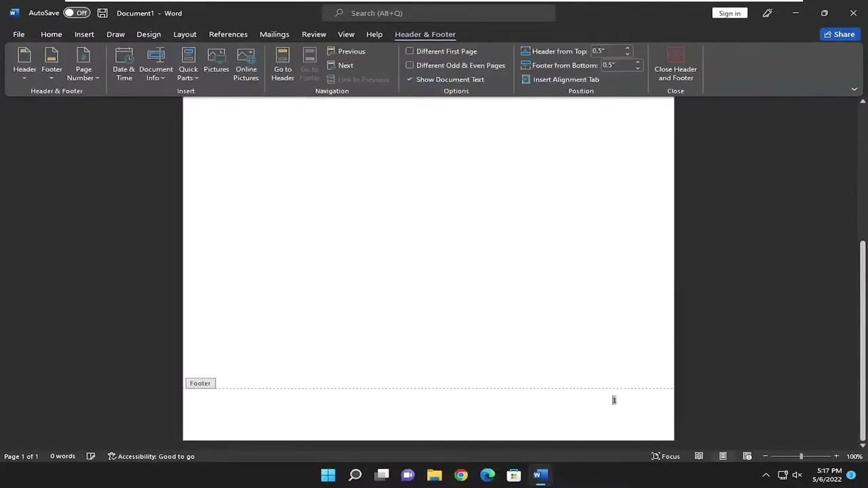The width and height of the screenshot is (868, 488).
Task: Switch to the Home tab
Action: [51, 34]
